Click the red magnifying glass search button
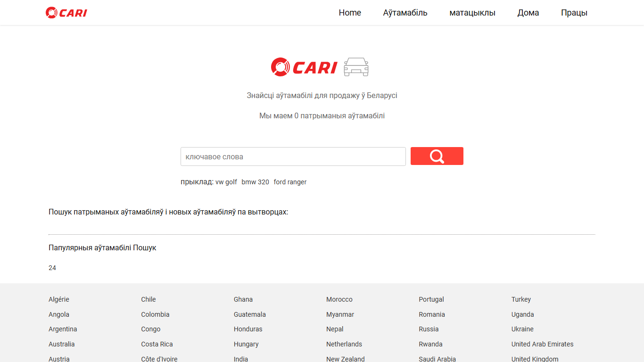 pyautogui.click(x=437, y=156)
